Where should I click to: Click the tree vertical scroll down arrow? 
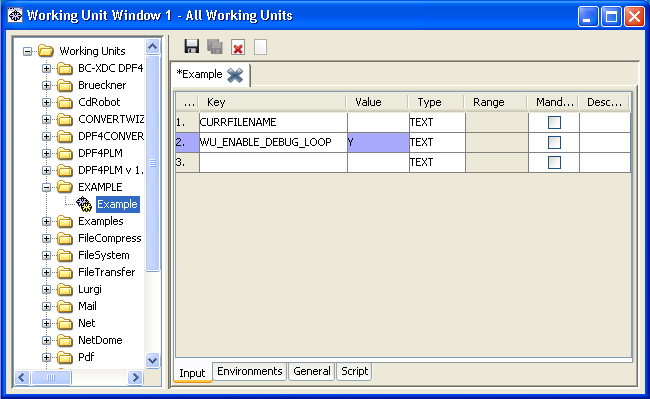(x=153, y=360)
